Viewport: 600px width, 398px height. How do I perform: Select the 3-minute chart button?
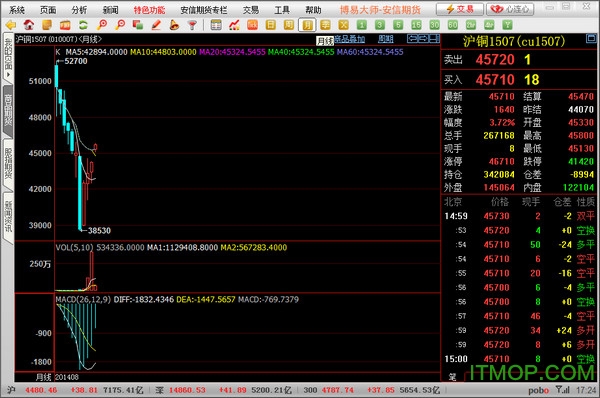point(380,25)
